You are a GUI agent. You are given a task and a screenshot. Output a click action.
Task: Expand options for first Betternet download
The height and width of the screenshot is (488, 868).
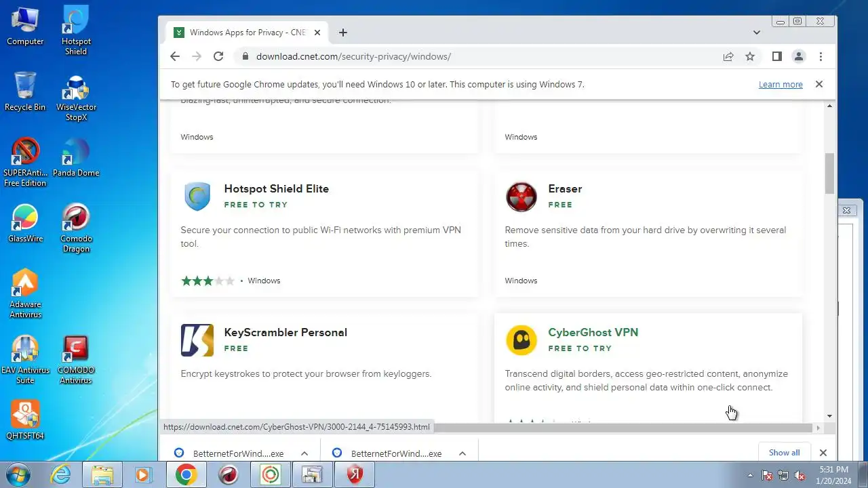(304, 453)
